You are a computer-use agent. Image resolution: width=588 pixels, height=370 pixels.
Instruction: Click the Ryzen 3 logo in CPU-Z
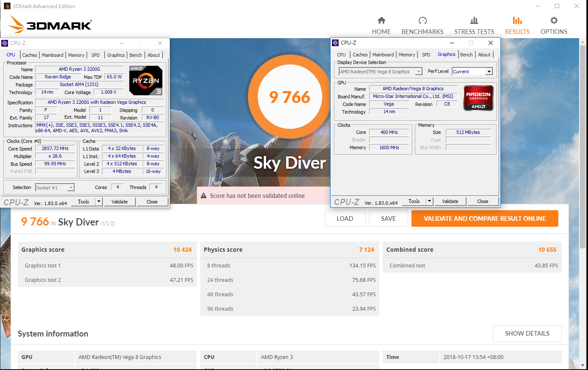point(146,81)
